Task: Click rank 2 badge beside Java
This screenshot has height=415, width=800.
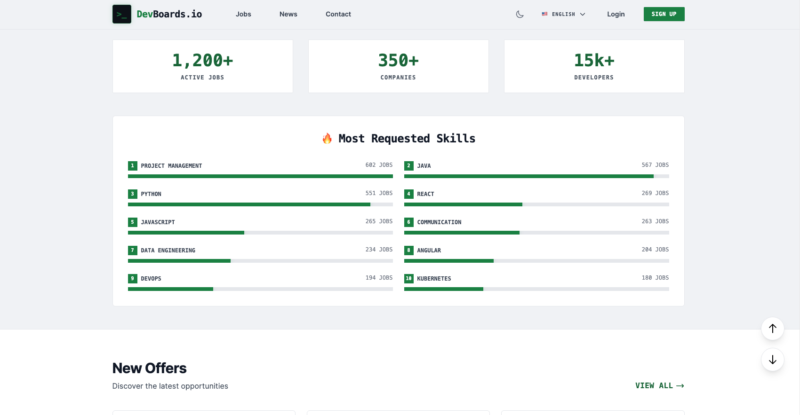Action: [409, 165]
